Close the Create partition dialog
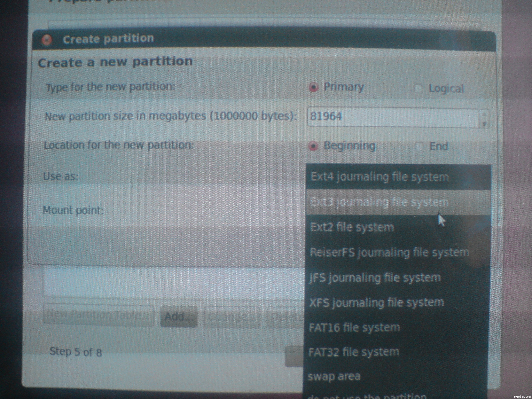 (x=47, y=40)
